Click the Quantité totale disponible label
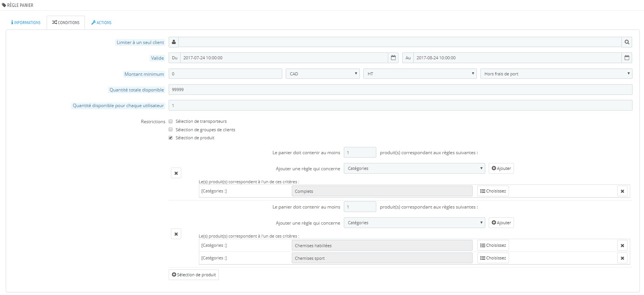Image resolution: width=644 pixels, height=295 pixels. point(137,90)
